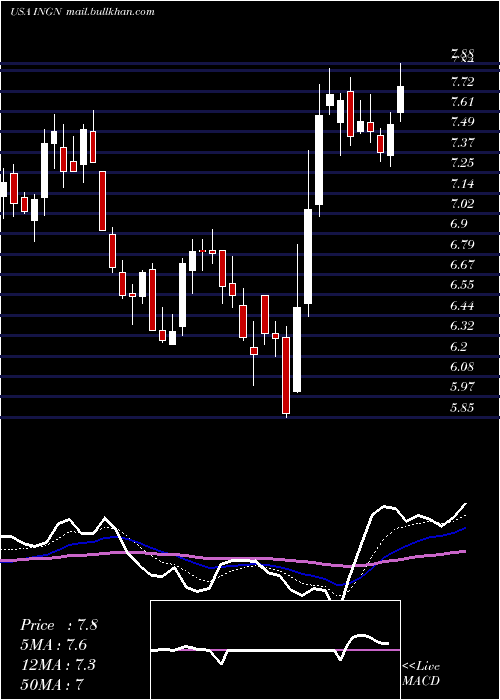The image size is (500, 700).
Task: Click the 7.14 price axis label
Action: [x=462, y=183]
